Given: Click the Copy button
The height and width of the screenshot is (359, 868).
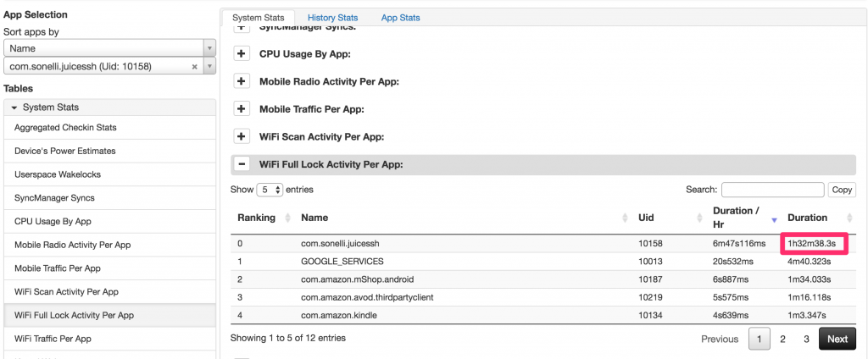Looking at the screenshot, I should 842,191.
